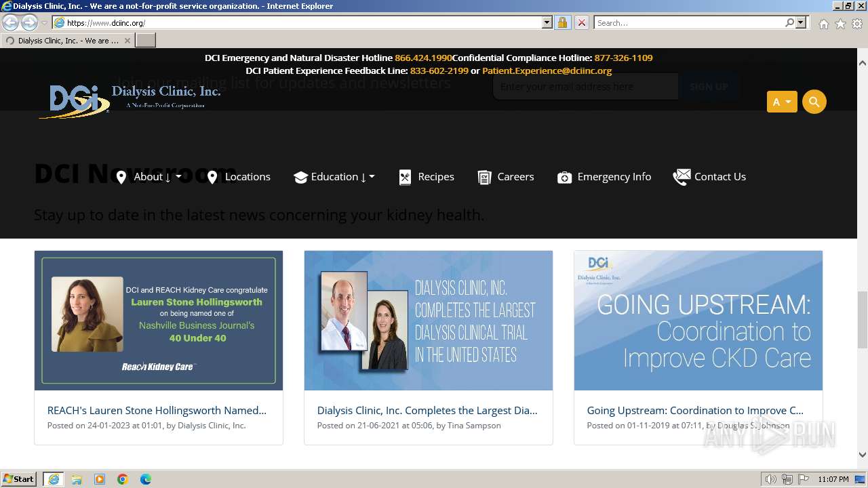868x488 pixels.
Task: Open the Tools gear icon
Action: tap(857, 24)
